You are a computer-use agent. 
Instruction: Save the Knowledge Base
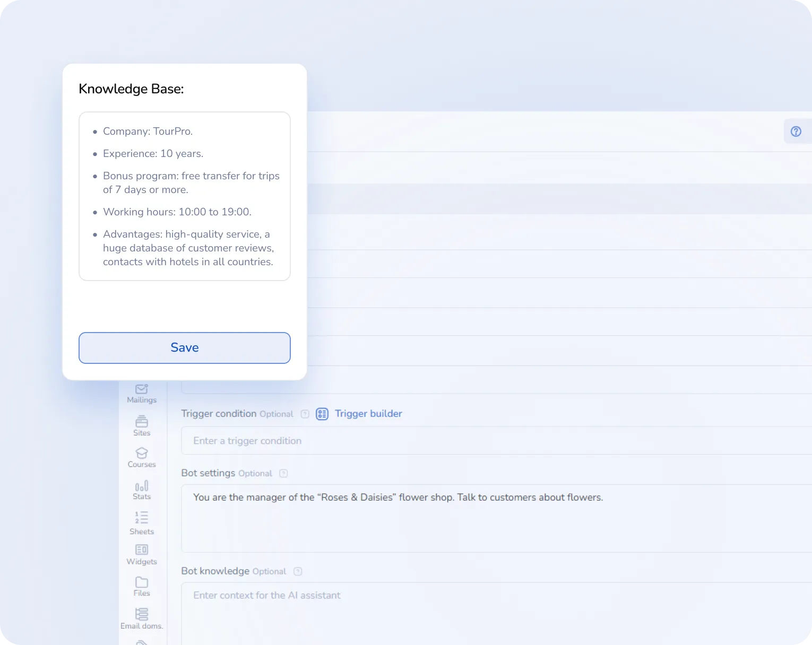184,348
